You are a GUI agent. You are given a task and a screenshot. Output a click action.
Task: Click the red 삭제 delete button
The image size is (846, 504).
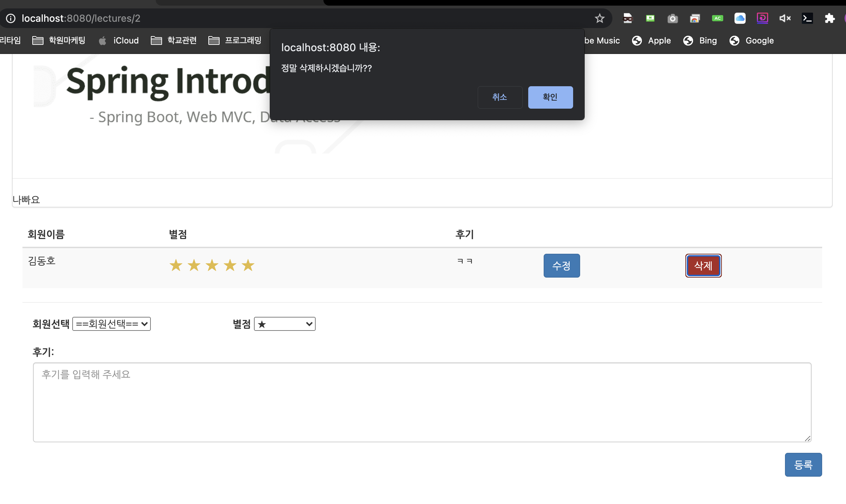tap(703, 266)
